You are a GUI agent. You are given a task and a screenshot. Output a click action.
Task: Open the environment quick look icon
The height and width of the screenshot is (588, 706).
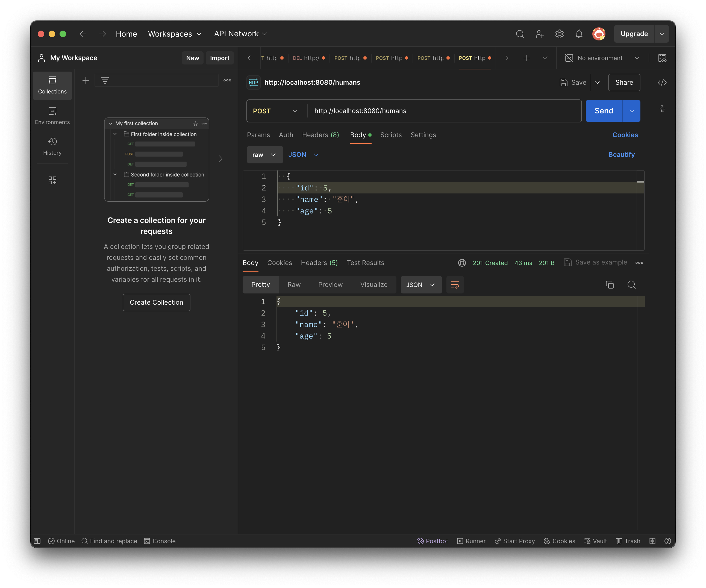coord(662,58)
